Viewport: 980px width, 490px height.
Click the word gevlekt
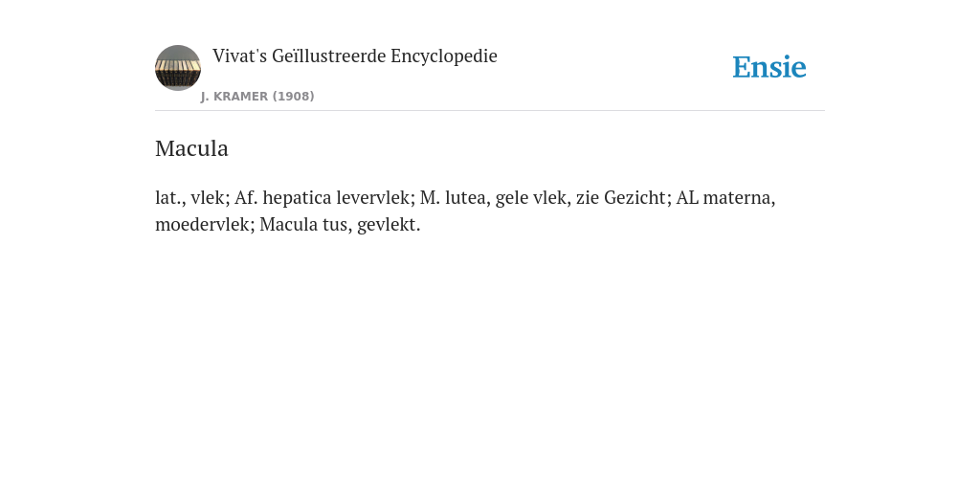point(389,224)
